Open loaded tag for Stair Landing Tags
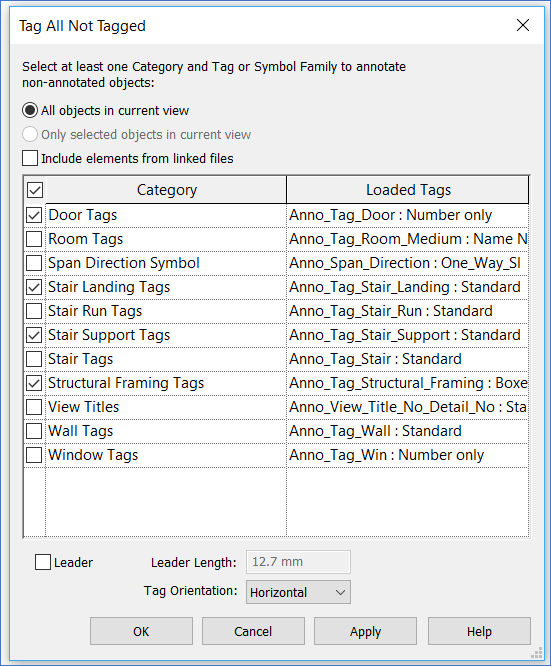Image resolution: width=551 pixels, height=666 pixels. coord(407,287)
